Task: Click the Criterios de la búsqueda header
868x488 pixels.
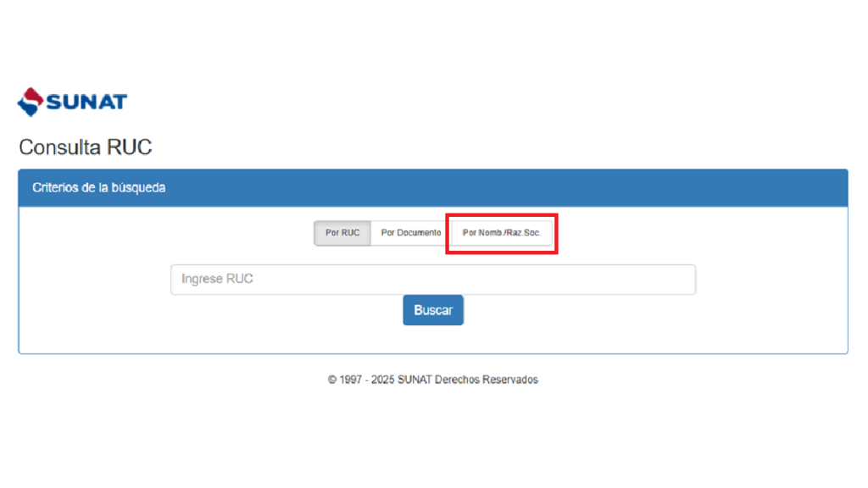Action: tap(99, 187)
